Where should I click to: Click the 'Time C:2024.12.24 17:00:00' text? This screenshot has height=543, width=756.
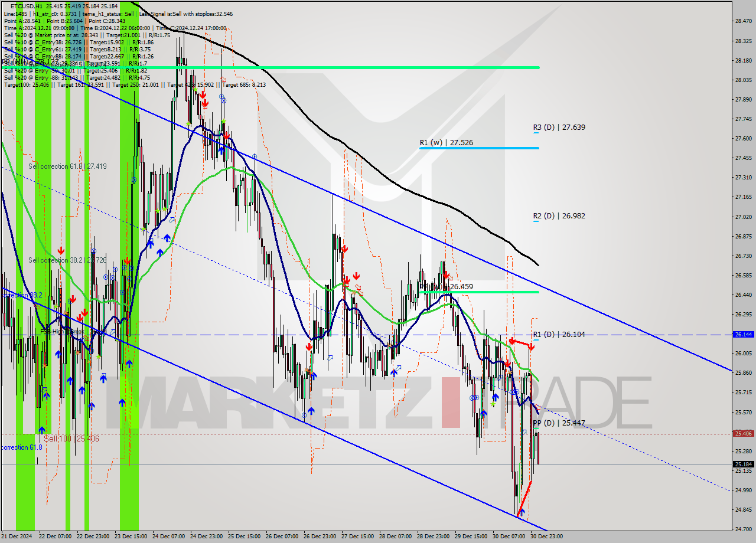193,28
